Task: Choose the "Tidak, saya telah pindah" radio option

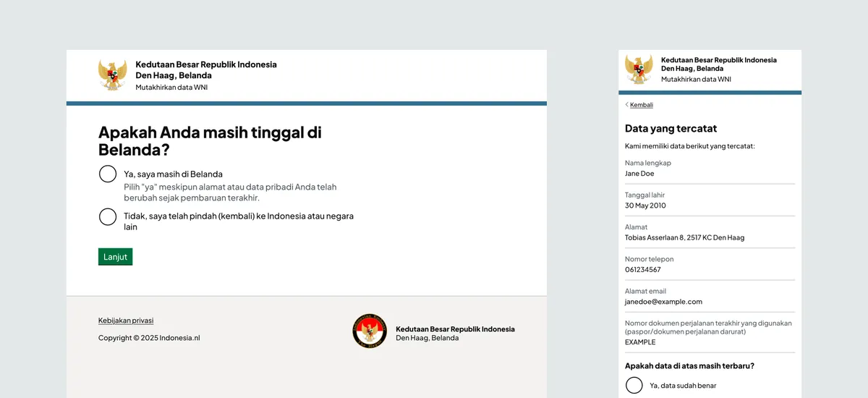Action: coord(108,216)
